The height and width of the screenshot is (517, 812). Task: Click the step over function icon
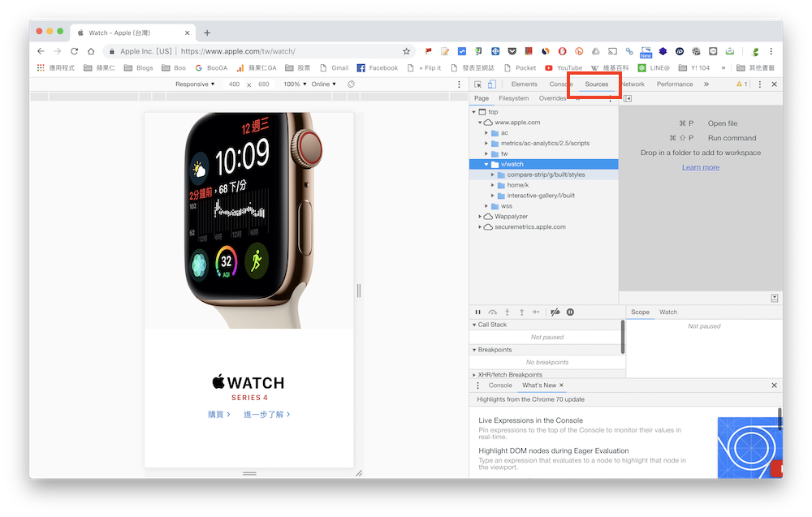tap(493, 312)
